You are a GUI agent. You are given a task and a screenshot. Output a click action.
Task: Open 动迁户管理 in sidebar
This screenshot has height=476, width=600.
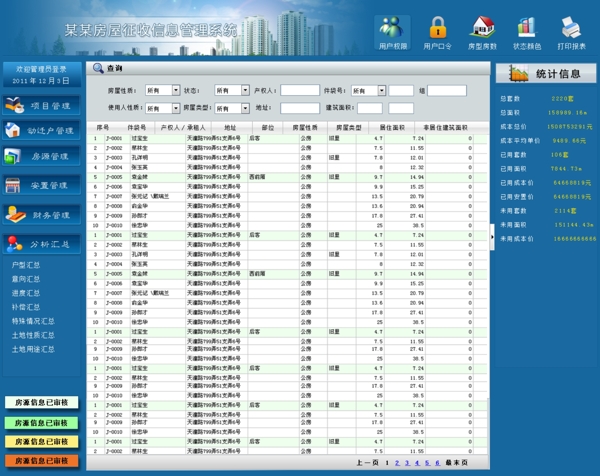tap(41, 130)
